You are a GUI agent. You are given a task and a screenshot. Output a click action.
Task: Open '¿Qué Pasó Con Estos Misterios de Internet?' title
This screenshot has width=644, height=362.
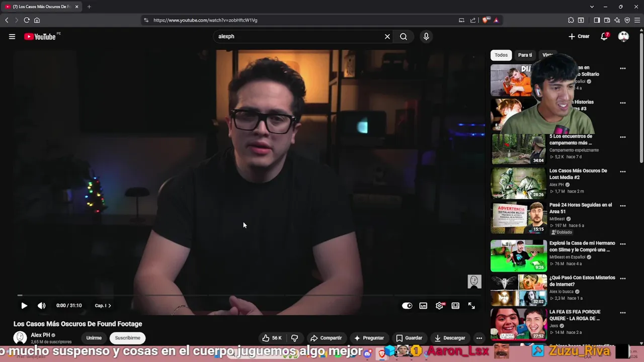[582, 281]
